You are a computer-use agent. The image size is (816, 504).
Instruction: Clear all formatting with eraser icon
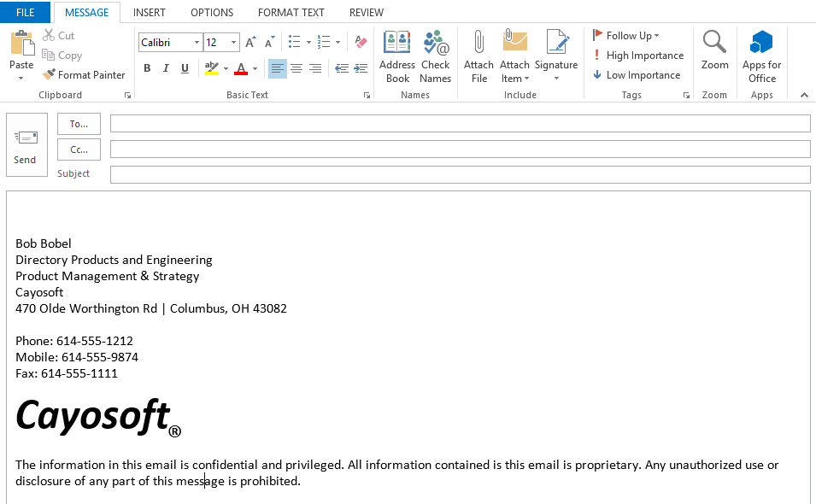[x=361, y=42]
